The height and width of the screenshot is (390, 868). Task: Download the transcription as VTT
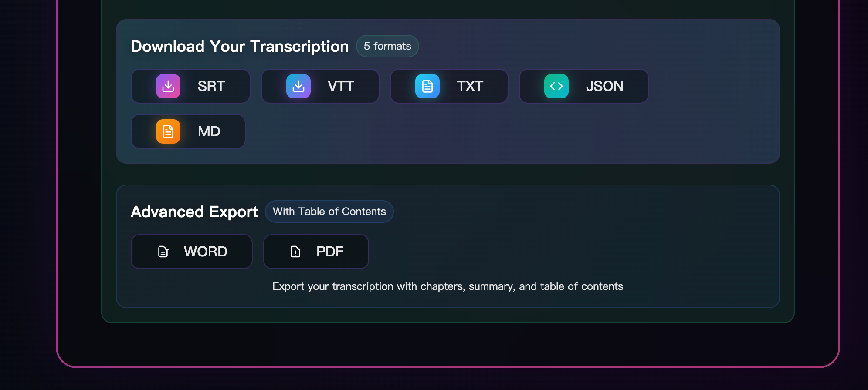click(320, 86)
